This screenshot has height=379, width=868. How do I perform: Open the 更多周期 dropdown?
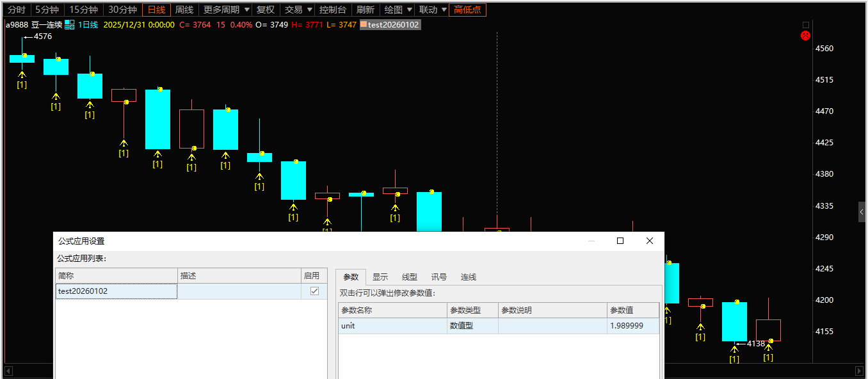point(227,10)
